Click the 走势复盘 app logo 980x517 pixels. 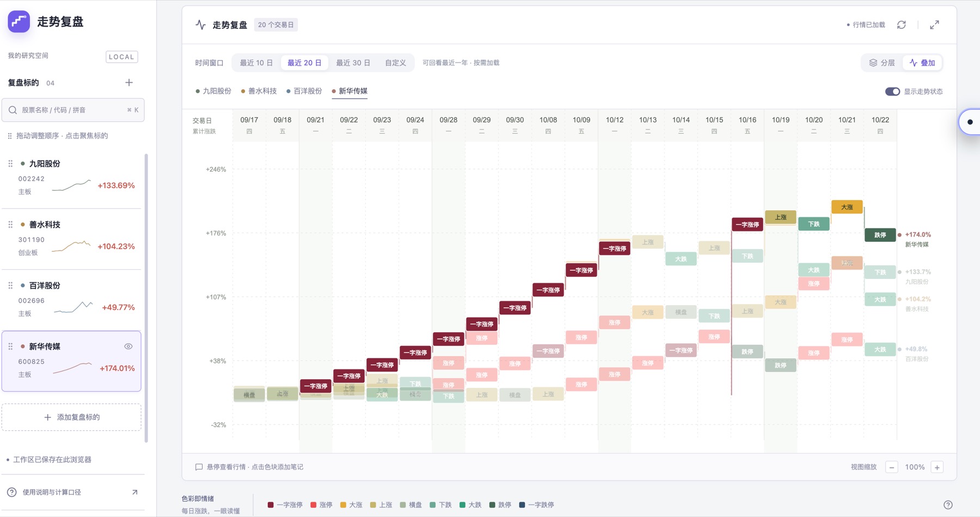19,22
